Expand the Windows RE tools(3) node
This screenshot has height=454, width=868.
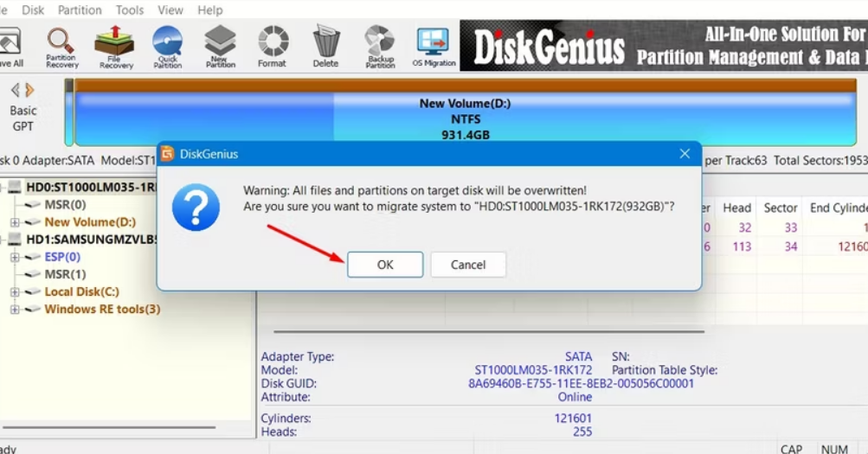click(x=15, y=310)
